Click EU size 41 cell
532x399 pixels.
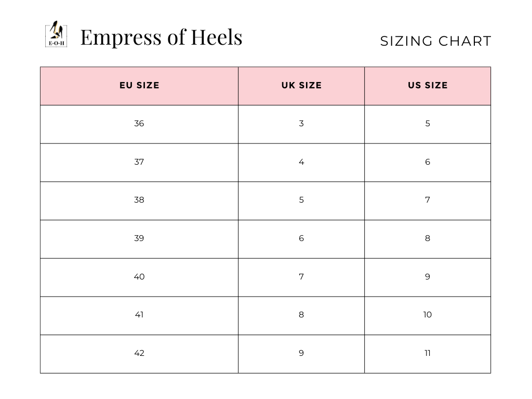click(x=139, y=315)
